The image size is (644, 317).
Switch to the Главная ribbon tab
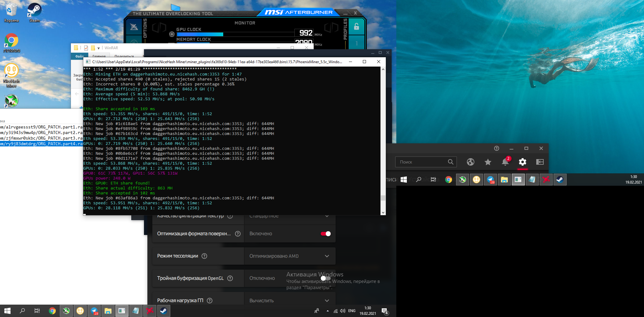99,56
